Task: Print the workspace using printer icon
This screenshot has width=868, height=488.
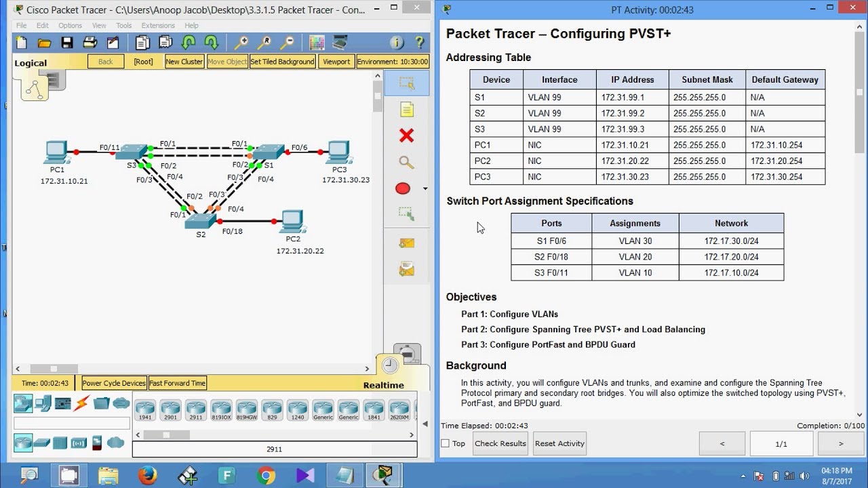Action: (x=90, y=43)
